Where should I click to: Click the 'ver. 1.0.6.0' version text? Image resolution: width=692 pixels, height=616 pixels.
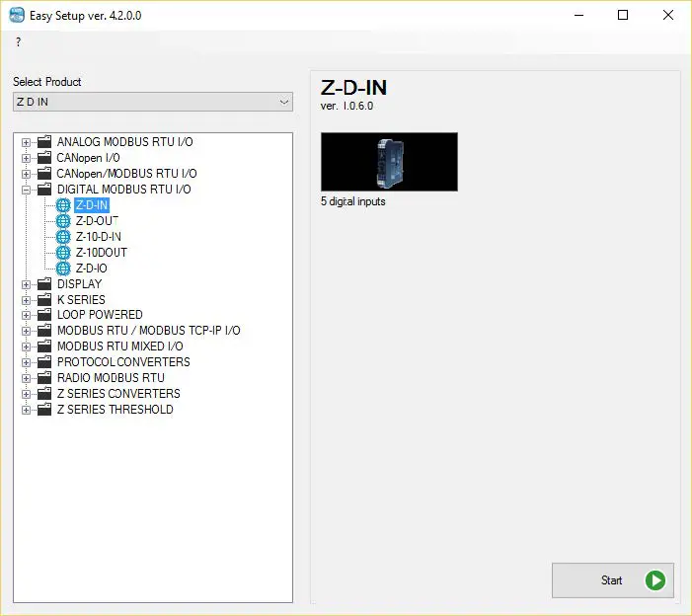tap(346, 106)
